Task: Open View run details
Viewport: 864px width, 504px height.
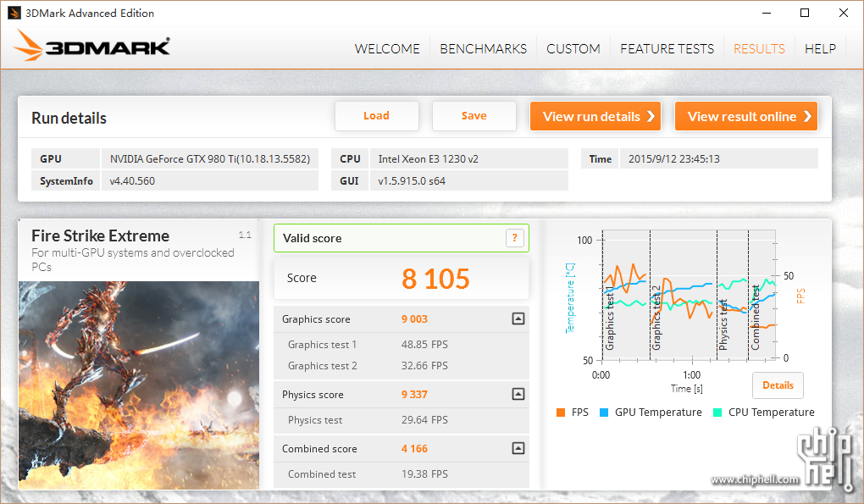Action: tap(595, 116)
